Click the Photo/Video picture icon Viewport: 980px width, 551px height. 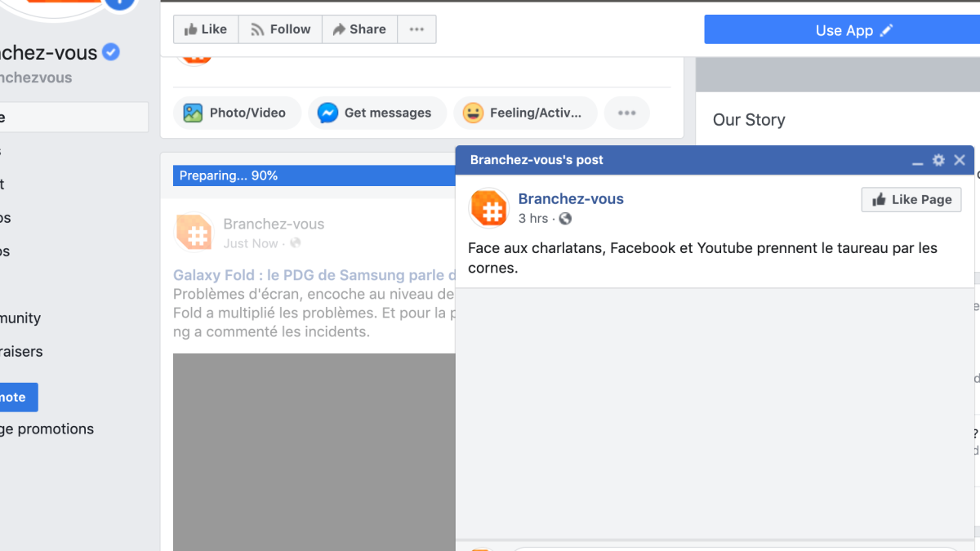(x=193, y=113)
